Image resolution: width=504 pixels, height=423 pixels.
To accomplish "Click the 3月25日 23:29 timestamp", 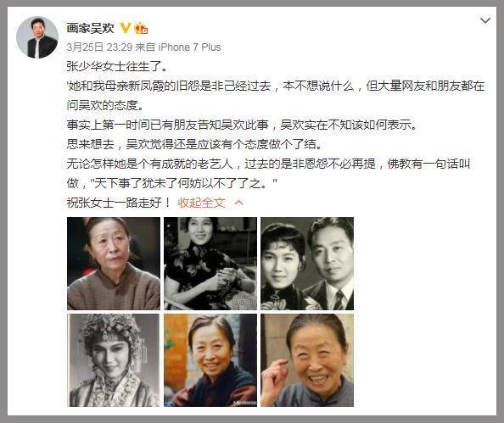I will (x=99, y=47).
